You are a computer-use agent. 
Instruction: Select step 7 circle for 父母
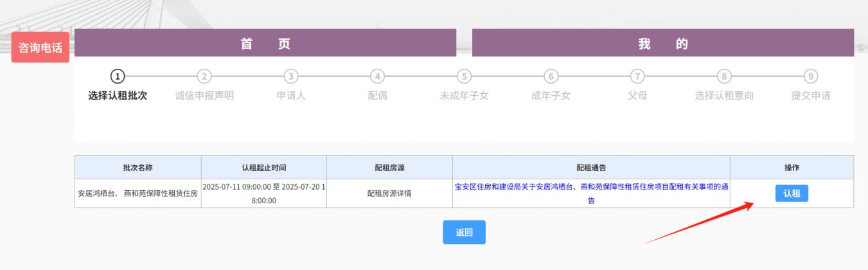(637, 76)
